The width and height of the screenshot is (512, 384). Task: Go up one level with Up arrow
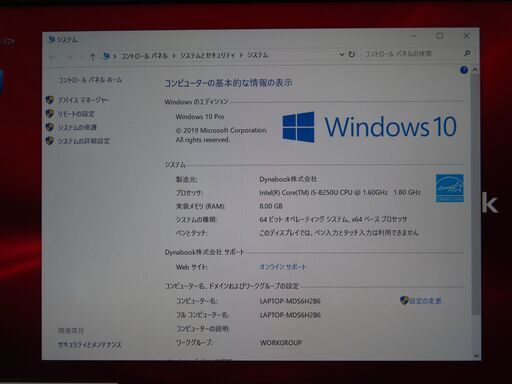click(x=93, y=57)
